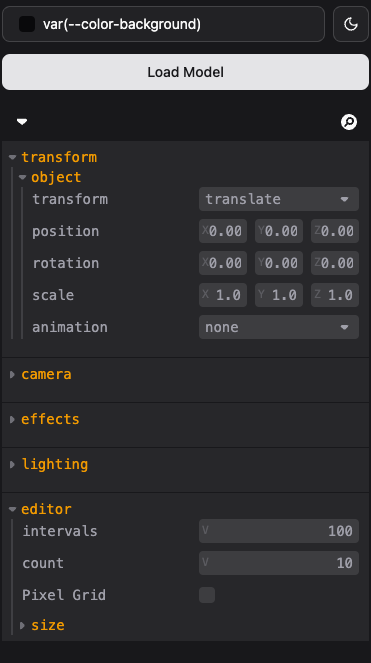Collapse the whole panel with the white arrow

coord(22,122)
